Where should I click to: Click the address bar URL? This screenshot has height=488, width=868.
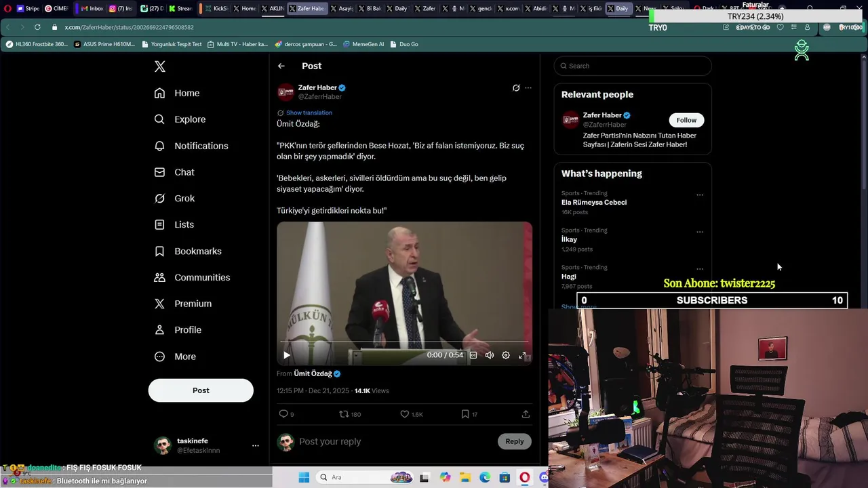click(129, 27)
